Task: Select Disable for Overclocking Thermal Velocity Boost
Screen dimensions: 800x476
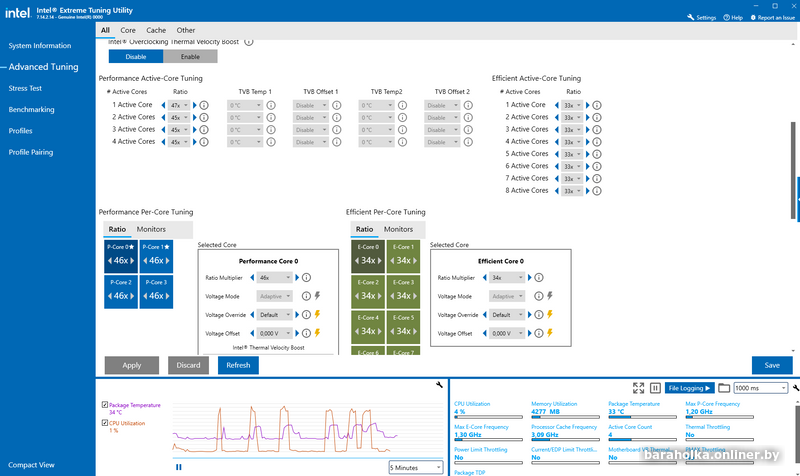Action: [x=136, y=57]
